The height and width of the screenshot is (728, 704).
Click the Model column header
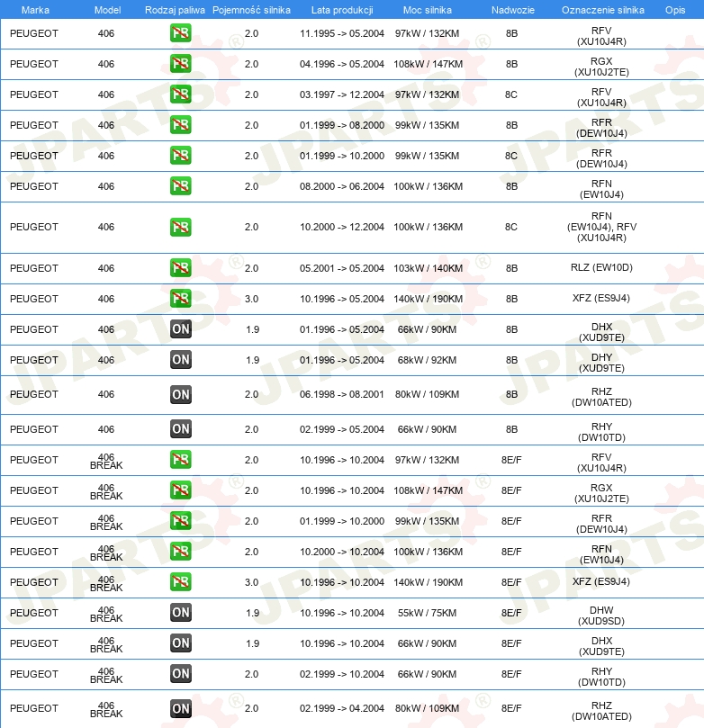[x=107, y=10]
